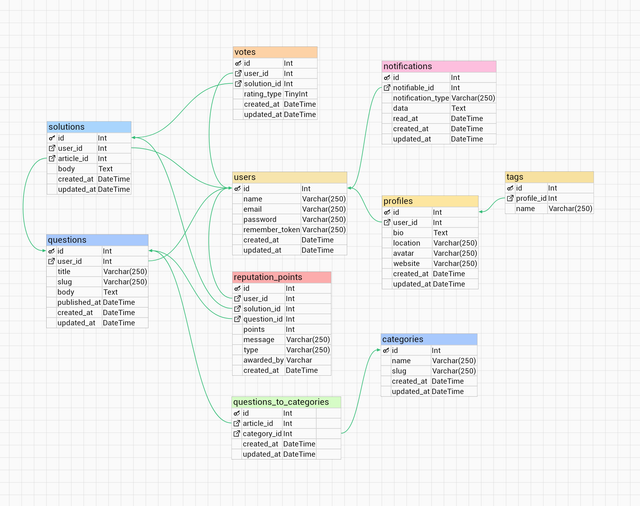The width and height of the screenshot is (640, 506).
Task: Select the notifications table header
Action: coord(439,66)
